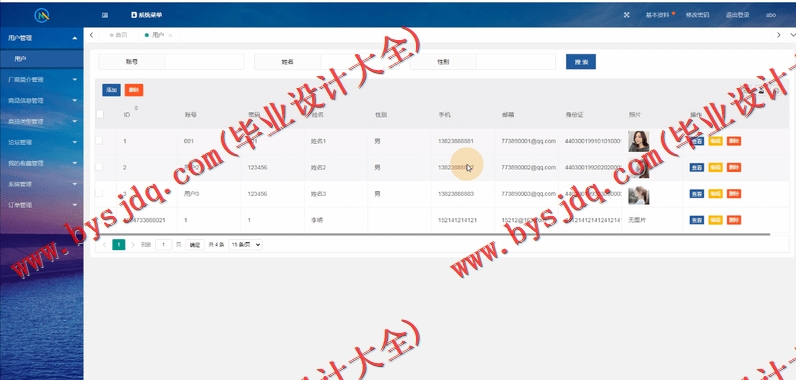
Task: Click the 搜索 button
Action: [x=581, y=62]
